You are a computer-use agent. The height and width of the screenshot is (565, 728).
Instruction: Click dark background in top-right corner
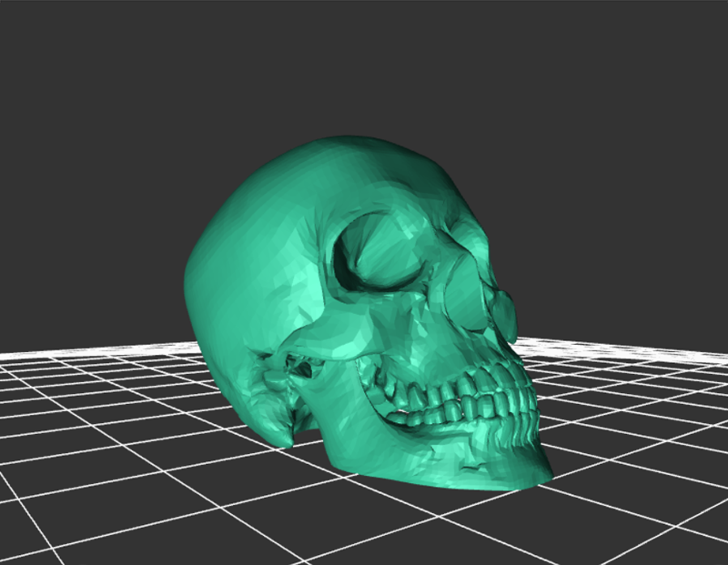pyautogui.click(x=701, y=27)
